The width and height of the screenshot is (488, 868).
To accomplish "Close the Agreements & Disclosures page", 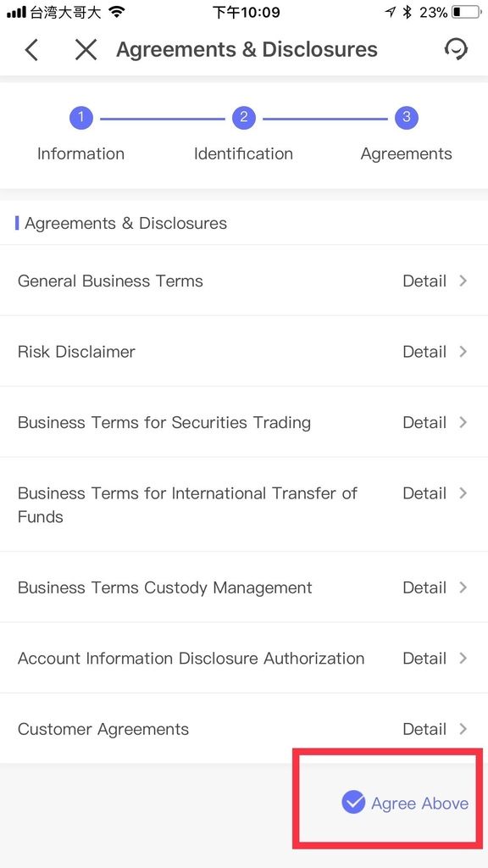I will tap(86, 50).
